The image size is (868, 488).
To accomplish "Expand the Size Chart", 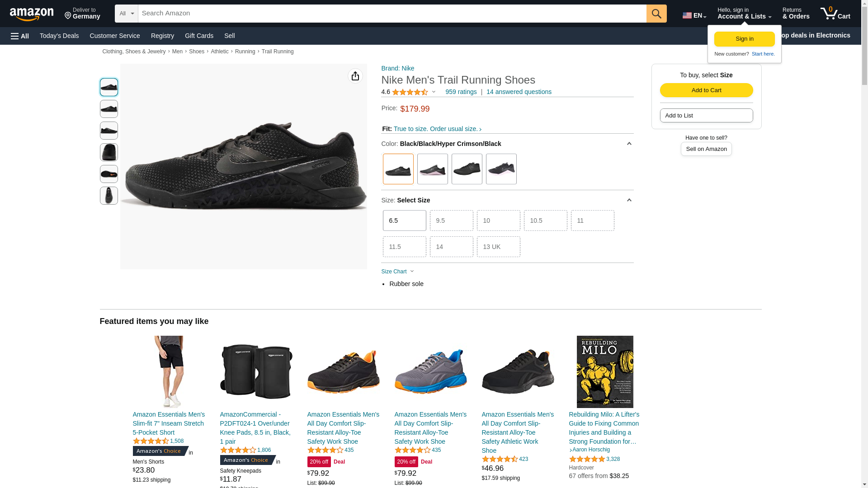I will click(x=397, y=272).
